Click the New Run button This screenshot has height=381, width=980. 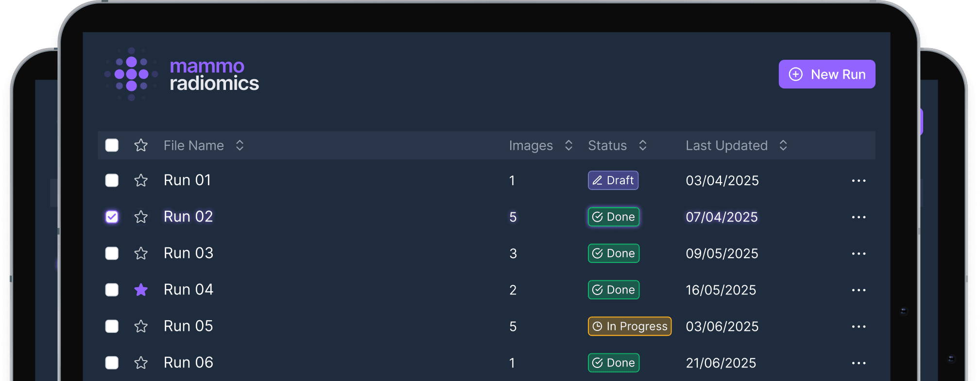(826, 74)
